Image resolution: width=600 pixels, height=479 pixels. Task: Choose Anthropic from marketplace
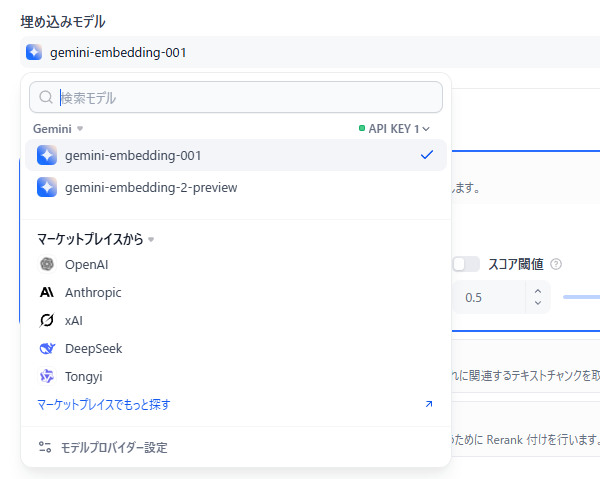236,292
